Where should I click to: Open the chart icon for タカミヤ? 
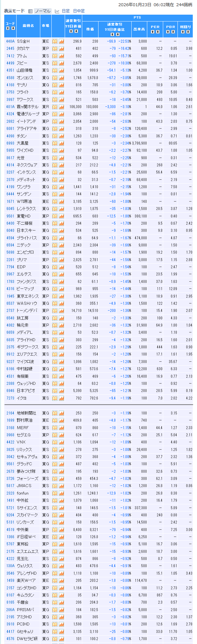(61, 49)
